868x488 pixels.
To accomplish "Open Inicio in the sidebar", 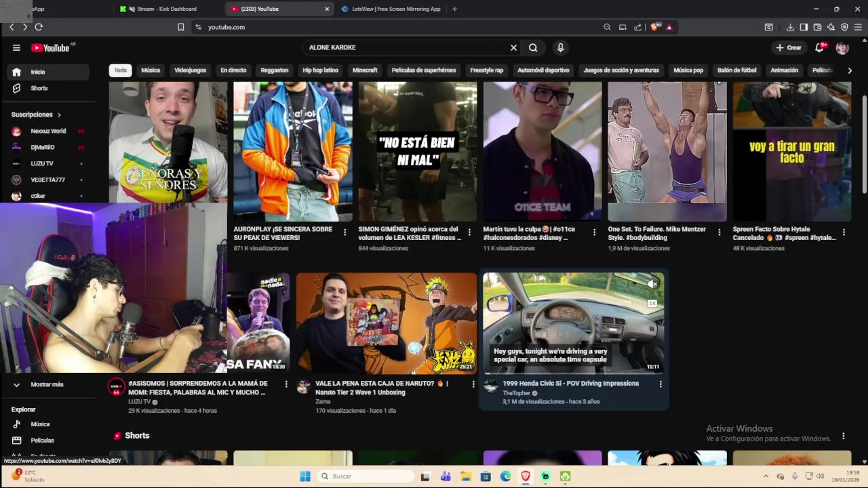I will pos(48,72).
